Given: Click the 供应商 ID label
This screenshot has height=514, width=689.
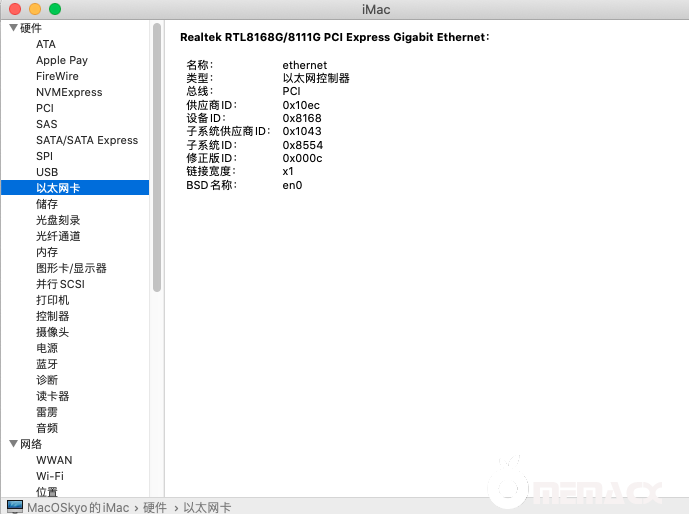Looking at the screenshot, I should click(211, 105).
